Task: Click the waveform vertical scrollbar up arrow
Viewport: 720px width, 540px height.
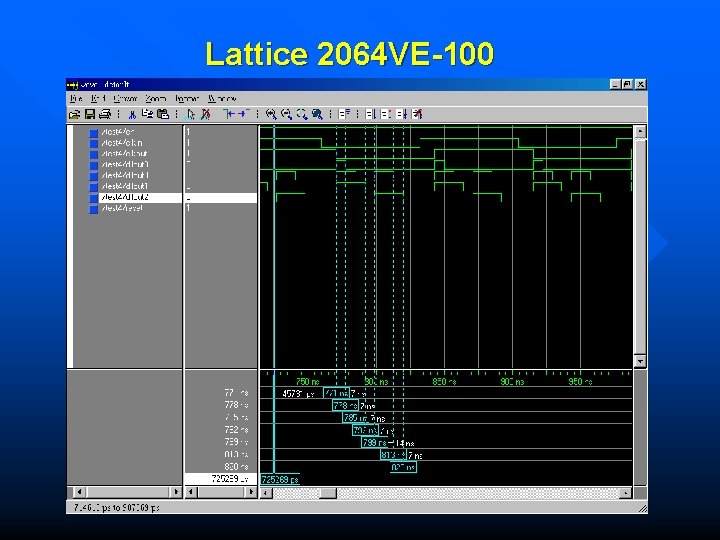Action: (x=641, y=132)
